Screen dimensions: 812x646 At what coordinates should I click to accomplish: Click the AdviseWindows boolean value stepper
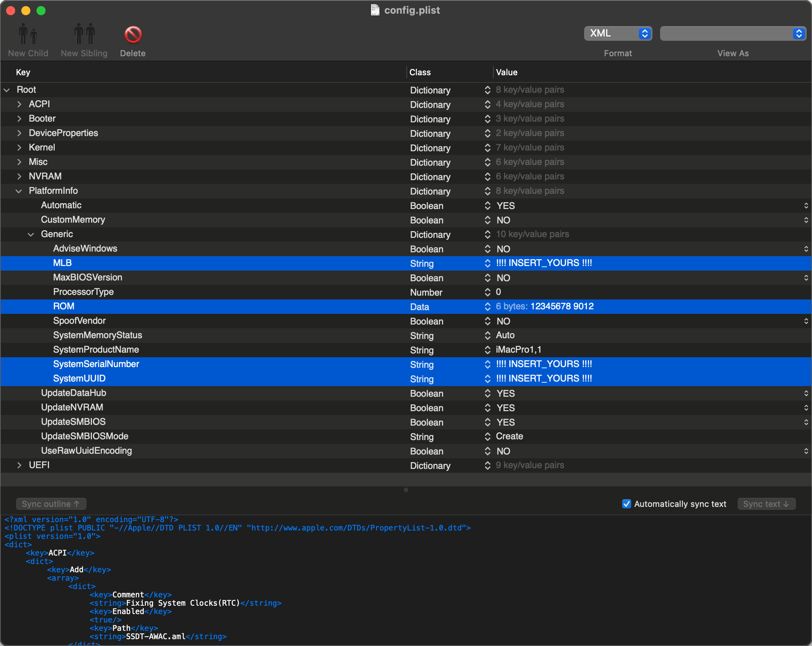pos(806,249)
